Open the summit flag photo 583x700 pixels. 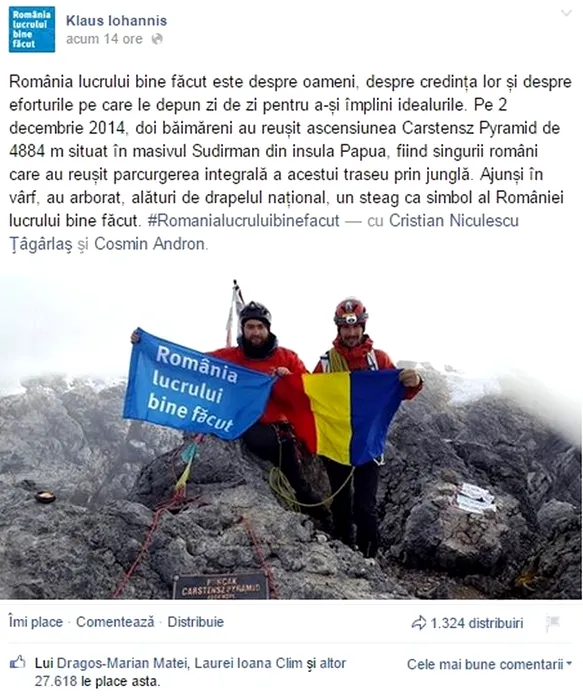(x=291, y=436)
